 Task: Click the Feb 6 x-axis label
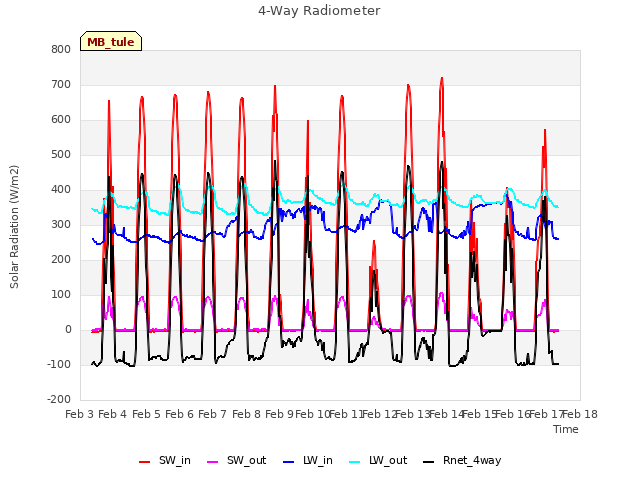tap(180, 414)
